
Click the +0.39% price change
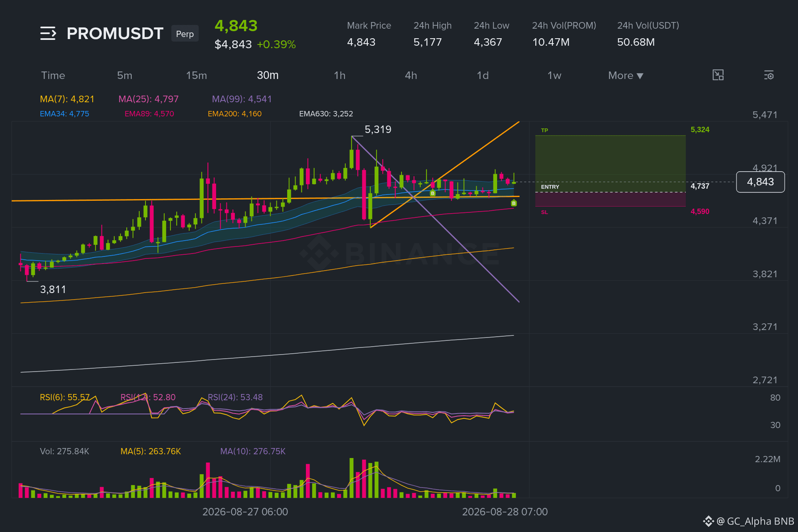pos(276,44)
